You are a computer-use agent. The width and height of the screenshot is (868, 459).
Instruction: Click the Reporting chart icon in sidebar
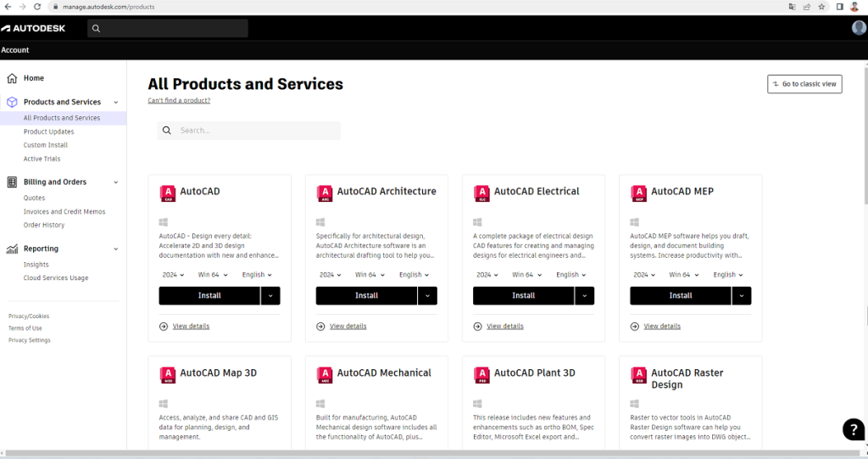point(12,249)
